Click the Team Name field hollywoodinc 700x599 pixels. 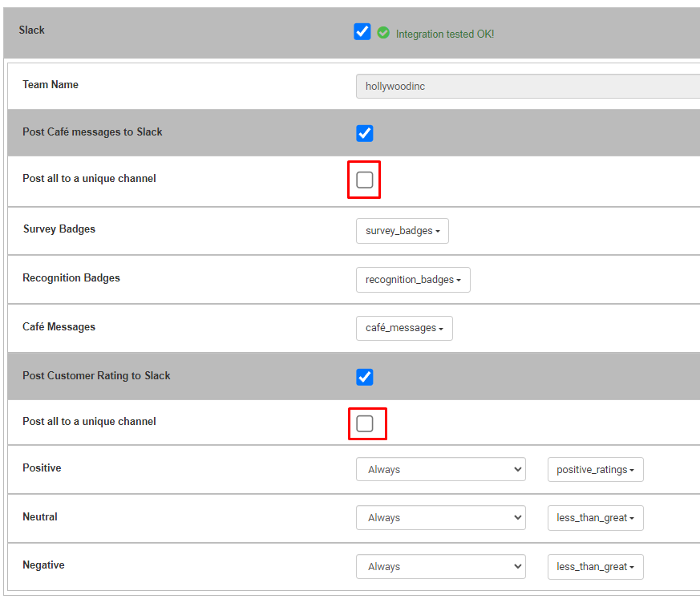[528, 86]
